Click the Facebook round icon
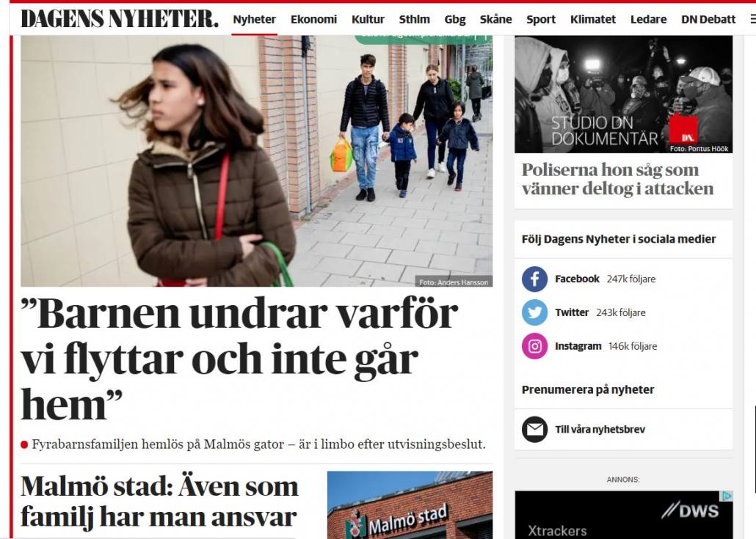 pos(534,279)
